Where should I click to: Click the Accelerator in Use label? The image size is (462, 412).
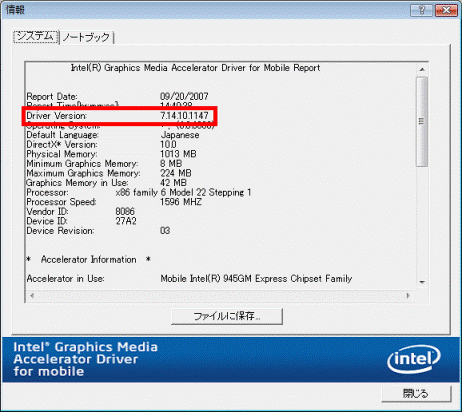pyautogui.click(x=65, y=279)
